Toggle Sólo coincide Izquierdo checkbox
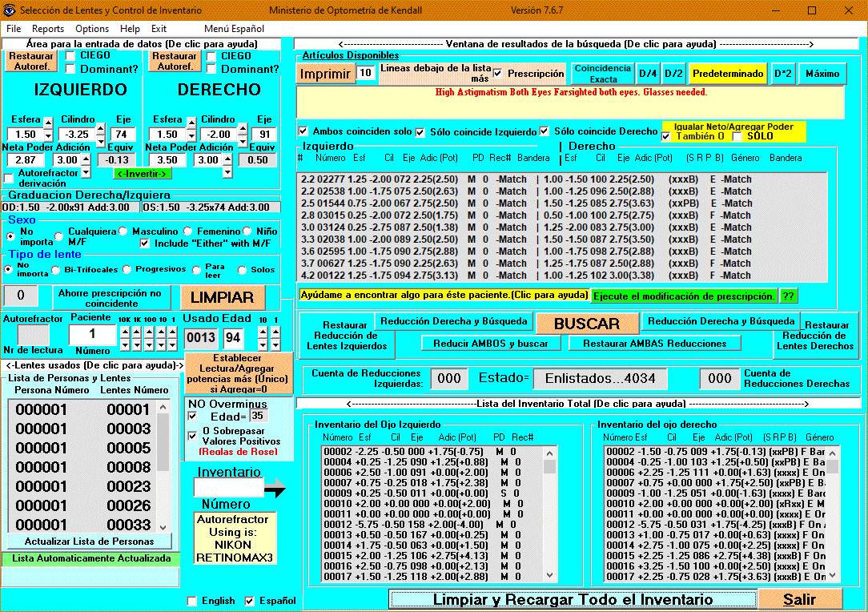This screenshot has height=612, width=868. 420,132
